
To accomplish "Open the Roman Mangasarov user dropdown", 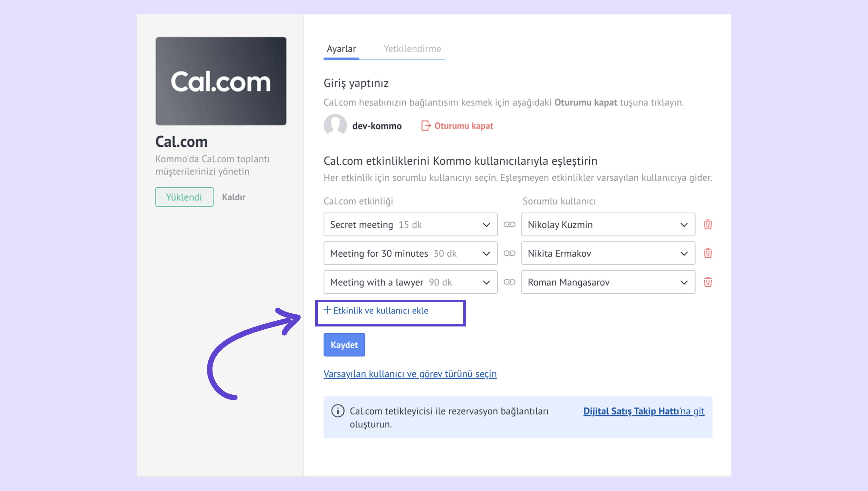I will pos(608,282).
